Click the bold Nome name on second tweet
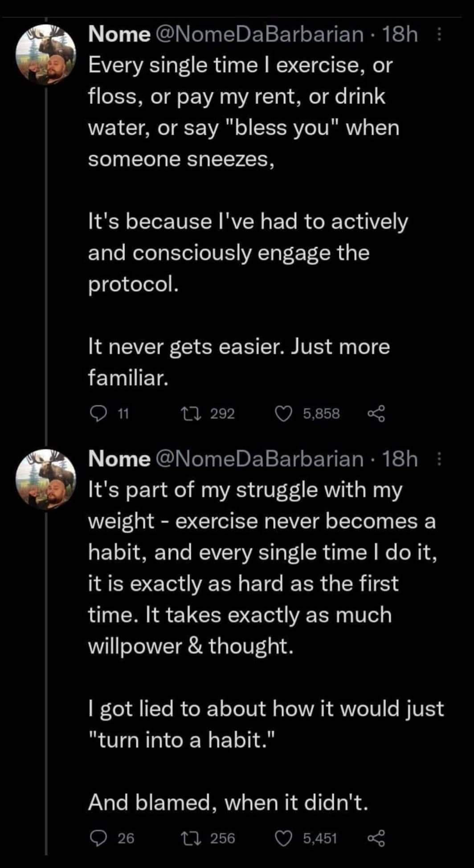This screenshot has height=868, width=474. pos(119,459)
